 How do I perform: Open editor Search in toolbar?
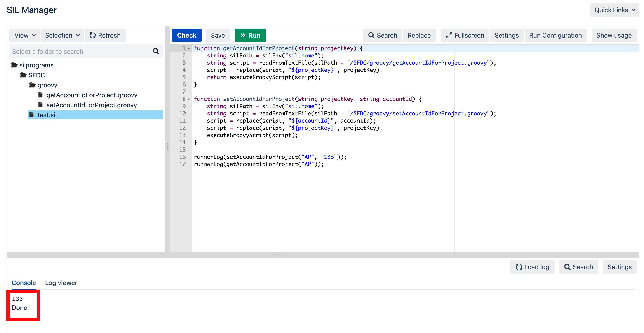(x=383, y=35)
